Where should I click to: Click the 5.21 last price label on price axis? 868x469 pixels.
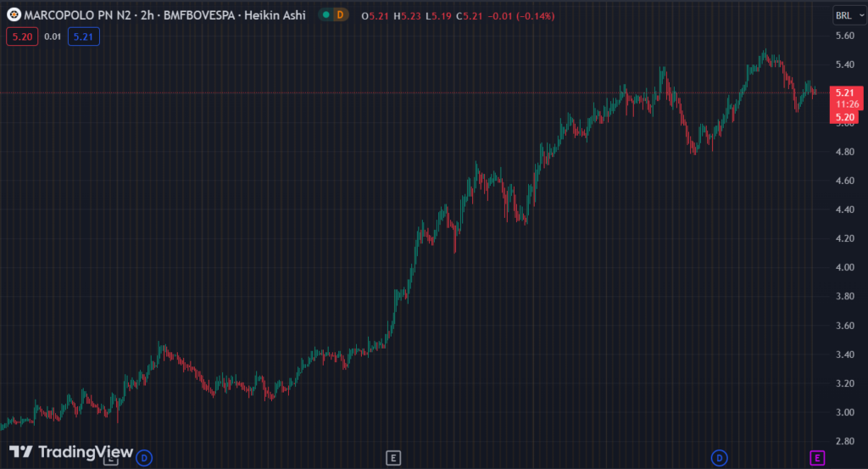(x=845, y=92)
